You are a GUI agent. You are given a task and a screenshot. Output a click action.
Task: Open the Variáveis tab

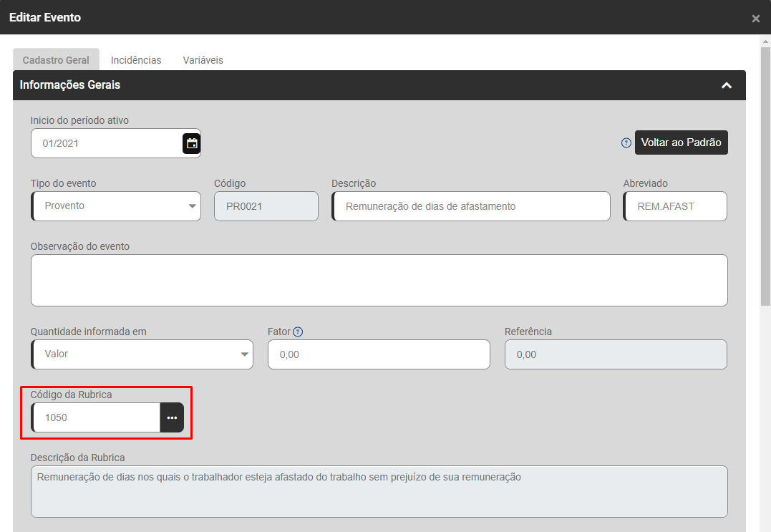tap(203, 60)
